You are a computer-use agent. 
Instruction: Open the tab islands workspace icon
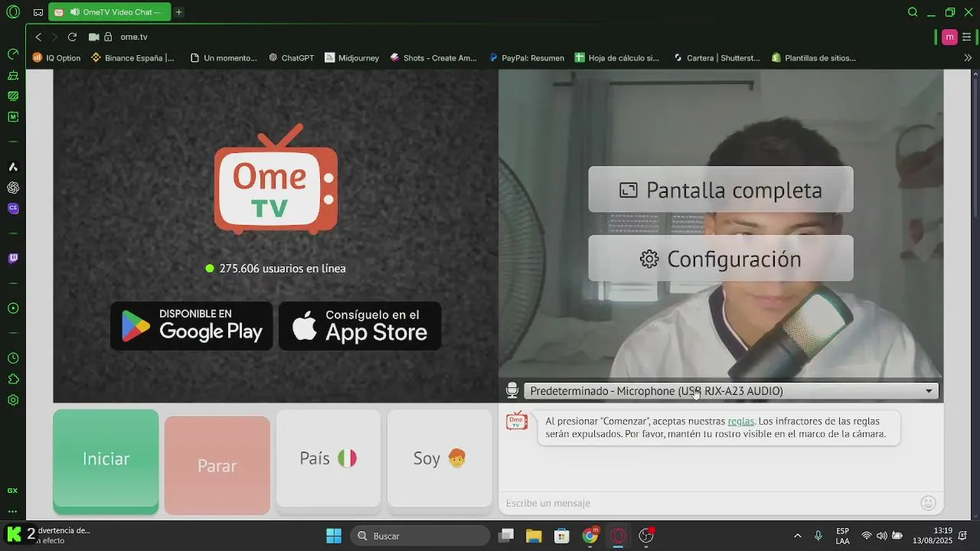[38, 12]
